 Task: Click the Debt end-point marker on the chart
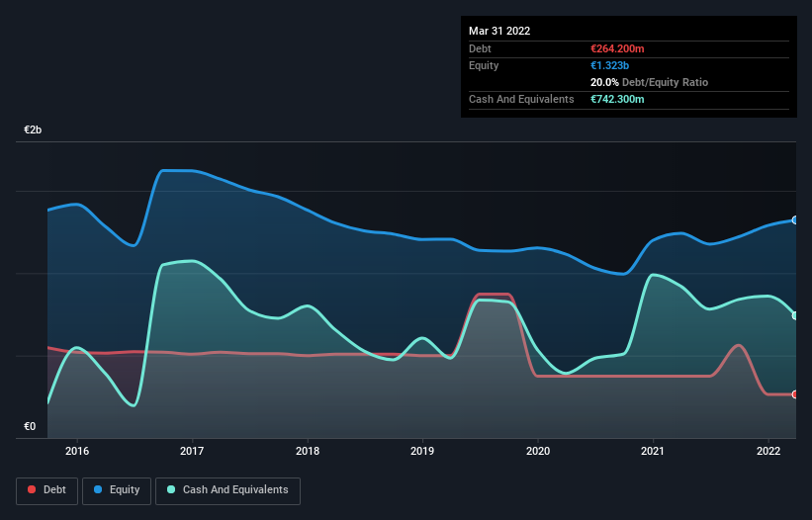pos(795,394)
